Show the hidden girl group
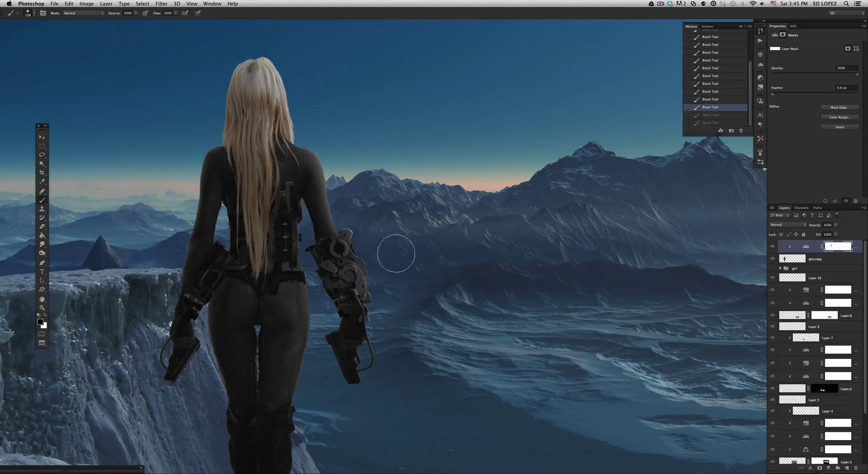Image resolution: width=868 pixels, height=474 pixels. (772, 268)
